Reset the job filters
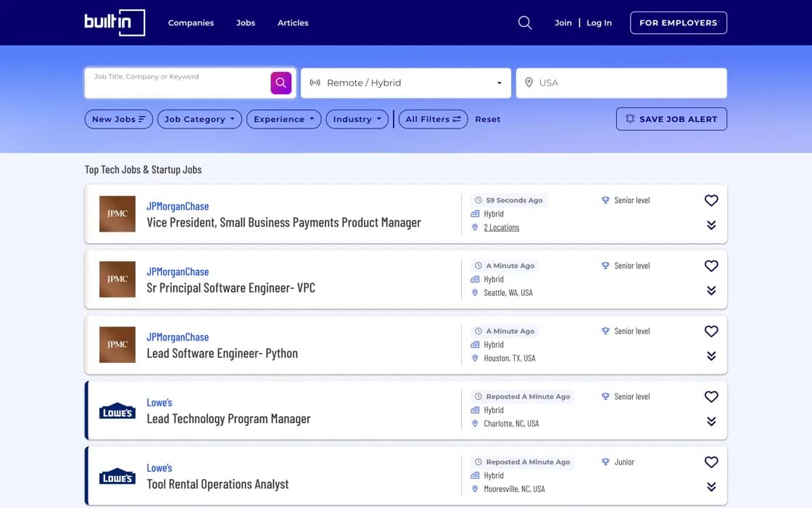 (488, 119)
